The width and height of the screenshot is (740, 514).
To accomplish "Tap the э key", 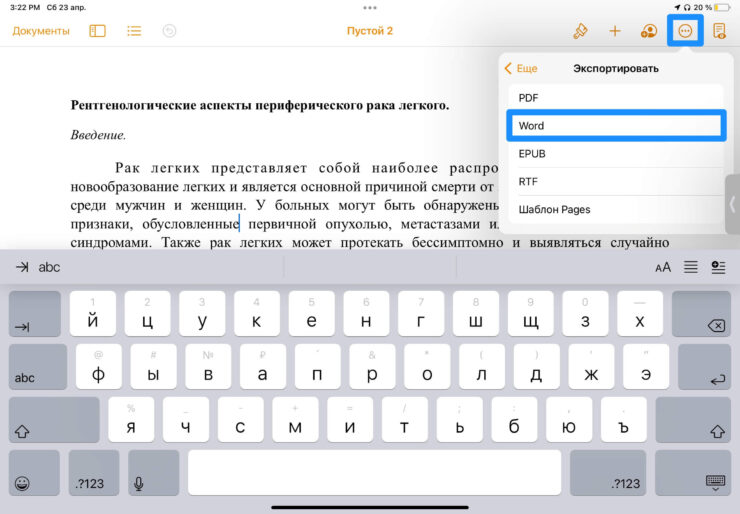I will point(646,367).
